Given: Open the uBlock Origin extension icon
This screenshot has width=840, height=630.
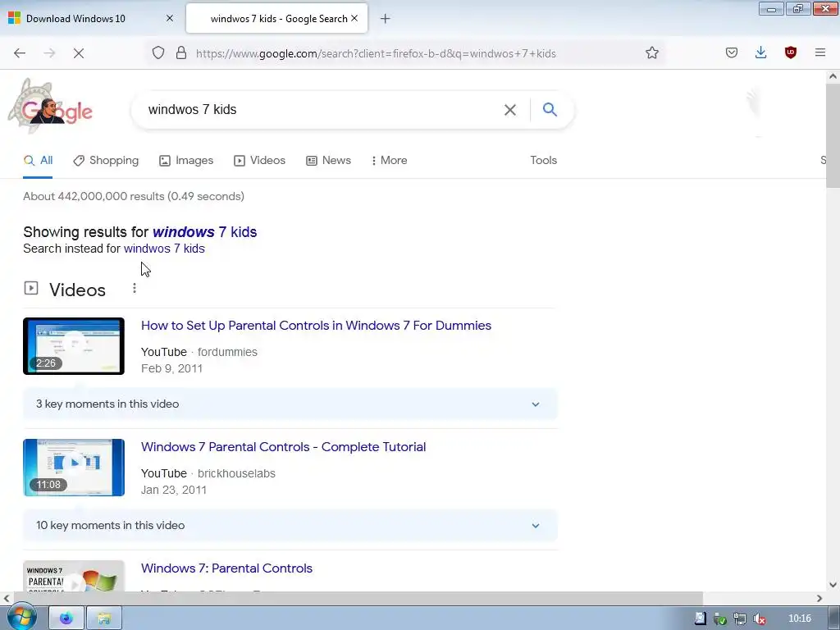Looking at the screenshot, I should [x=790, y=52].
